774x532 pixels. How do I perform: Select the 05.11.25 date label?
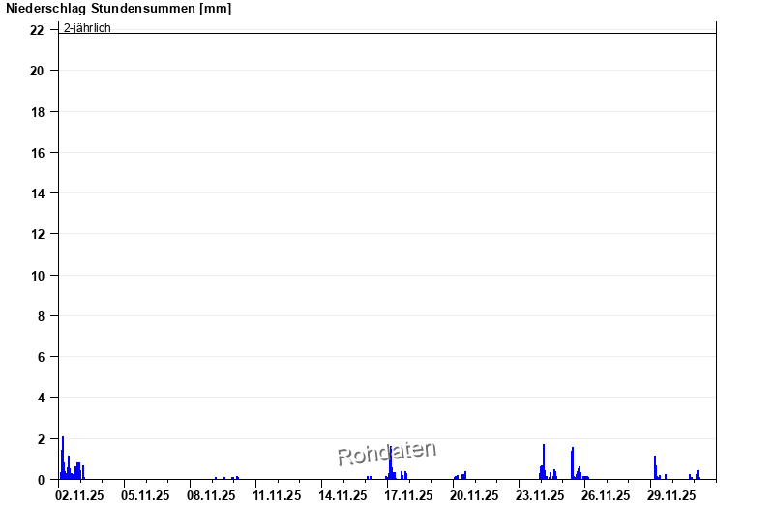[x=145, y=495]
